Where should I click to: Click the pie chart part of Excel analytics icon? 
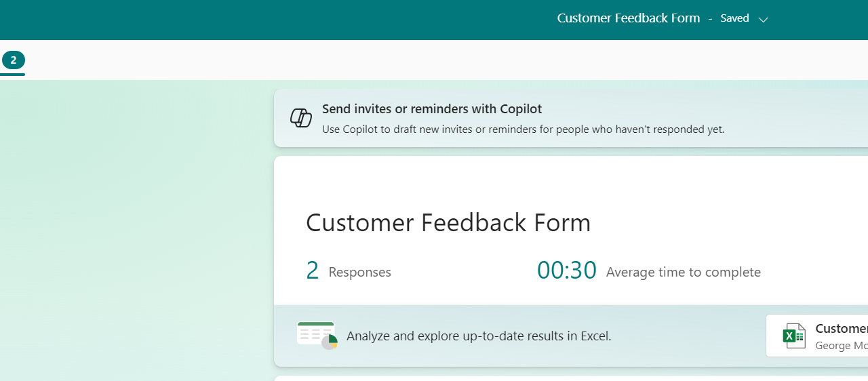(330, 342)
